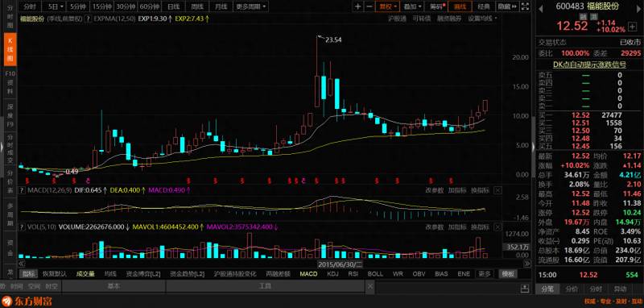This screenshot has height=308, width=644.
Task: Open F10 资料 in left sidebar
Action: pos(10,82)
